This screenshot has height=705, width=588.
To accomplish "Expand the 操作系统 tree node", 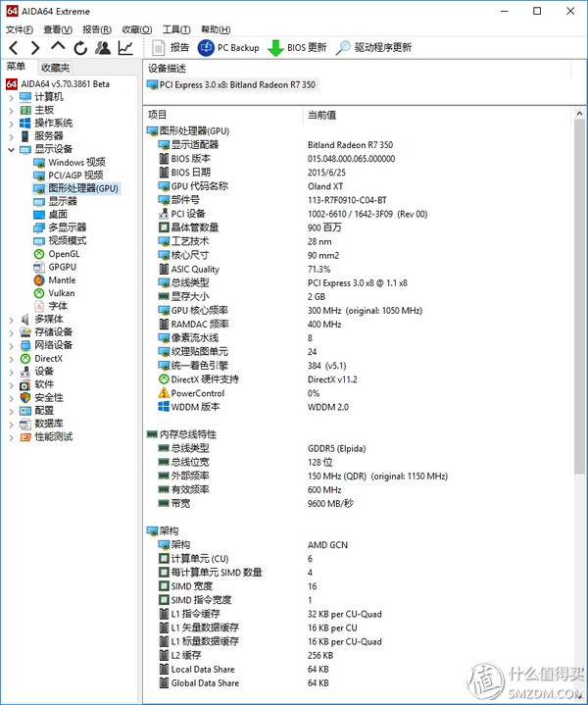I will tap(11, 124).
